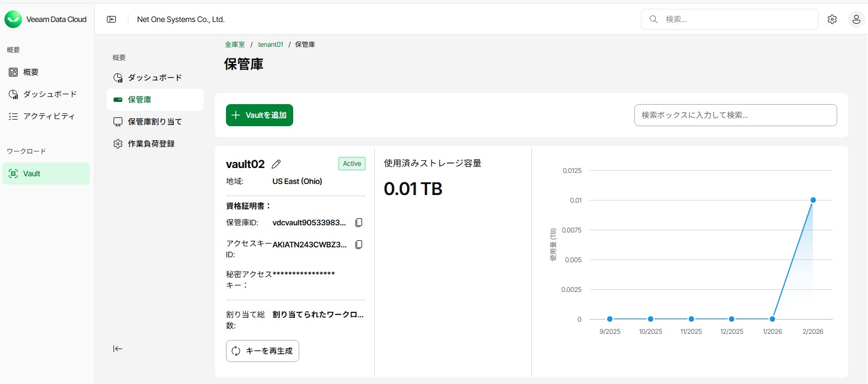Open ダッシュボード in the inner navigation
Viewport: 868px width, 384px height.
154,78
